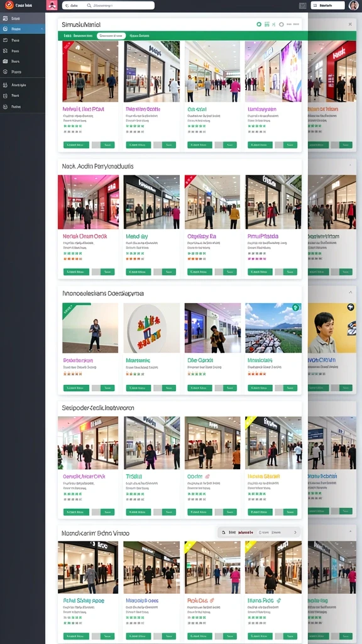Click the wide green button on the round sign card
Viewport: 362px width, 644px height.
(138, 388)
